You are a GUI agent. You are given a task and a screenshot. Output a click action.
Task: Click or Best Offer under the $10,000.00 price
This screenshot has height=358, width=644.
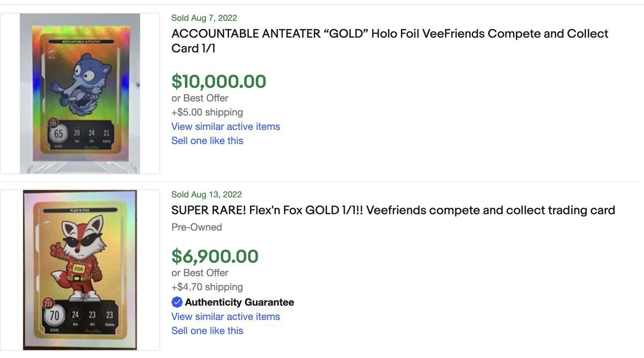200,98
